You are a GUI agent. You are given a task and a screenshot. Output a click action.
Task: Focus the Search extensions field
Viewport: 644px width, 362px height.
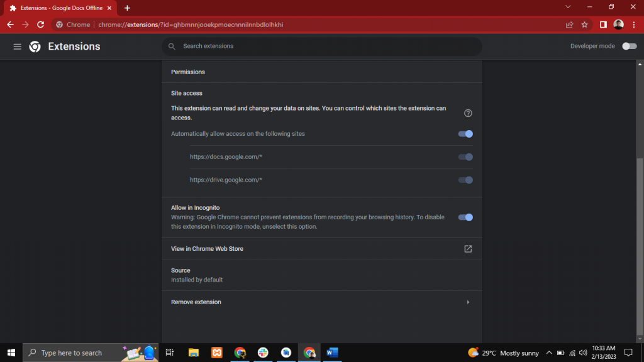tap(321, 47)
